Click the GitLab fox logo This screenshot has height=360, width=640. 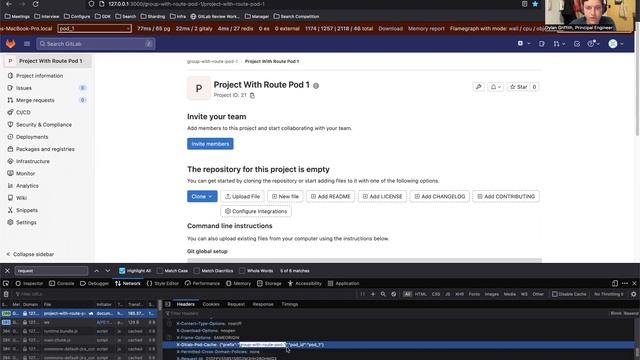pyautogui.click(x=10, y=44)
